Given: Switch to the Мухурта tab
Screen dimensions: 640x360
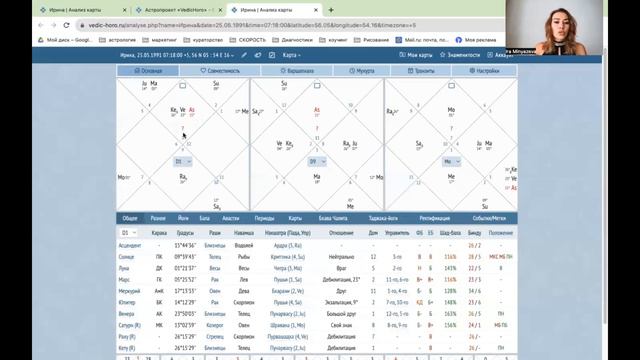Looking at the screenshot, I should coord(362,71).
